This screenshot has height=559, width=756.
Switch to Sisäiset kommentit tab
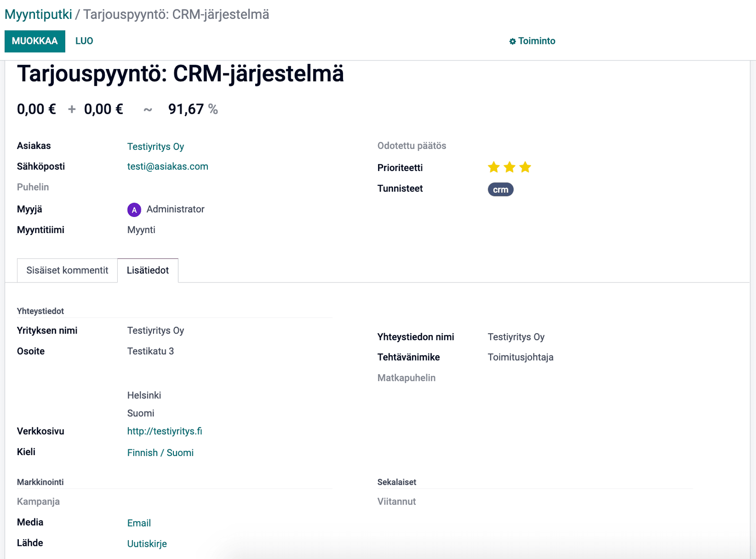(67, 270)
